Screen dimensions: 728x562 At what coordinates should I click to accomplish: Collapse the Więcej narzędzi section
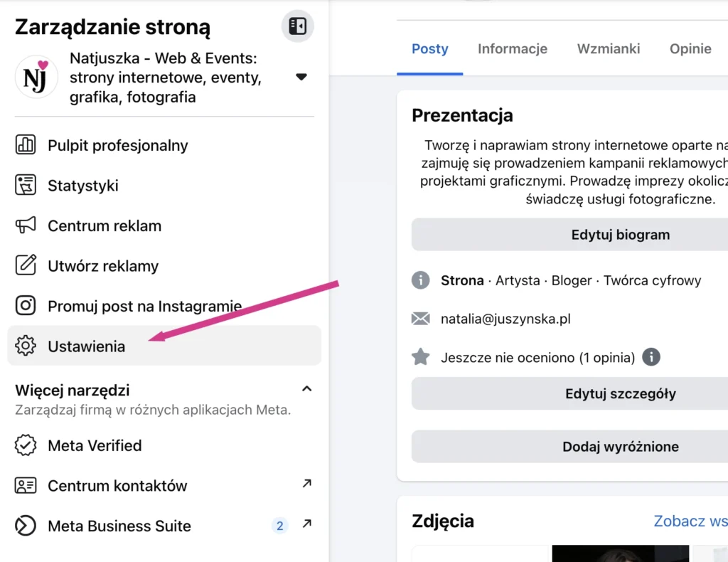[306, 389]
